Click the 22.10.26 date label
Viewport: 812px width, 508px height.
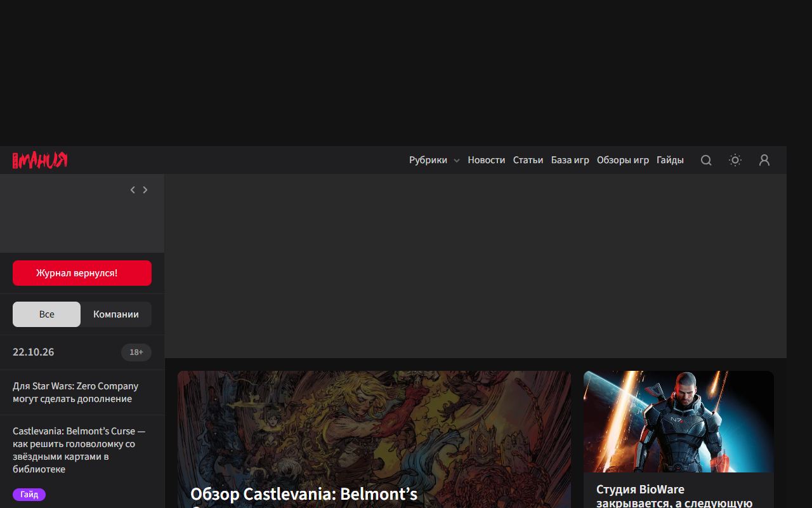[34, 352]
